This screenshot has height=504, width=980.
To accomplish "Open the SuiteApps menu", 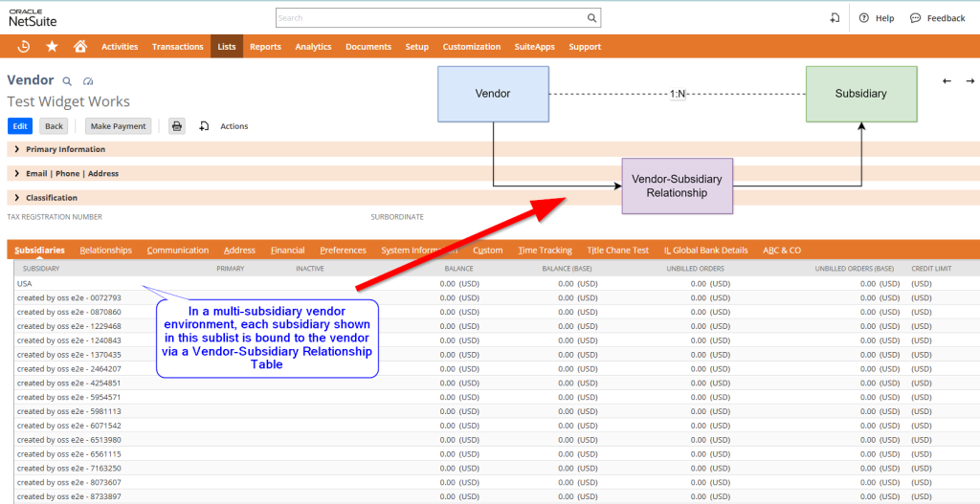I will coord(534,47).
